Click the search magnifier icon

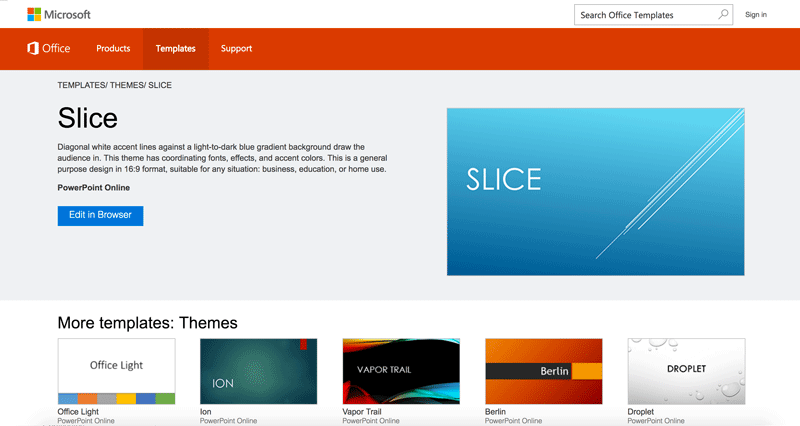tap(723, 15)
